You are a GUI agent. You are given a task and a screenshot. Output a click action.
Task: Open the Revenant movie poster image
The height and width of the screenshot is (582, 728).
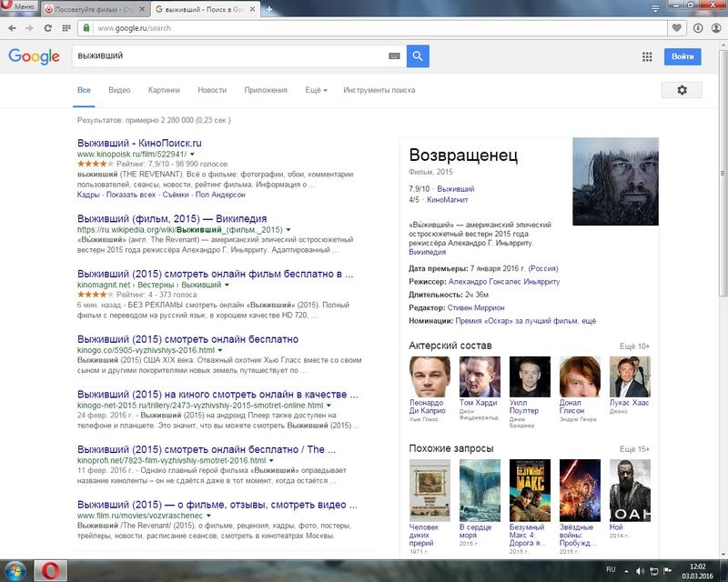click(x=615, y=182)
